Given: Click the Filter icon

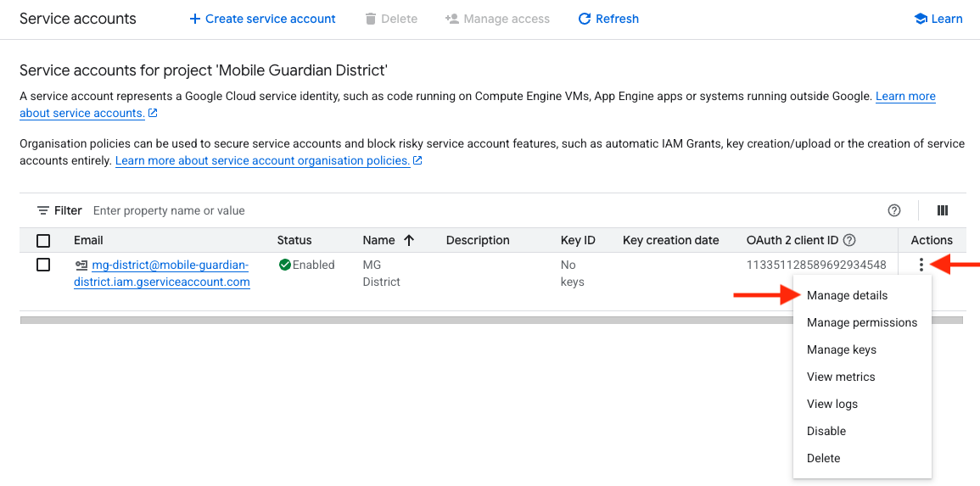Looking at the screenshot, I should point(43,210).
